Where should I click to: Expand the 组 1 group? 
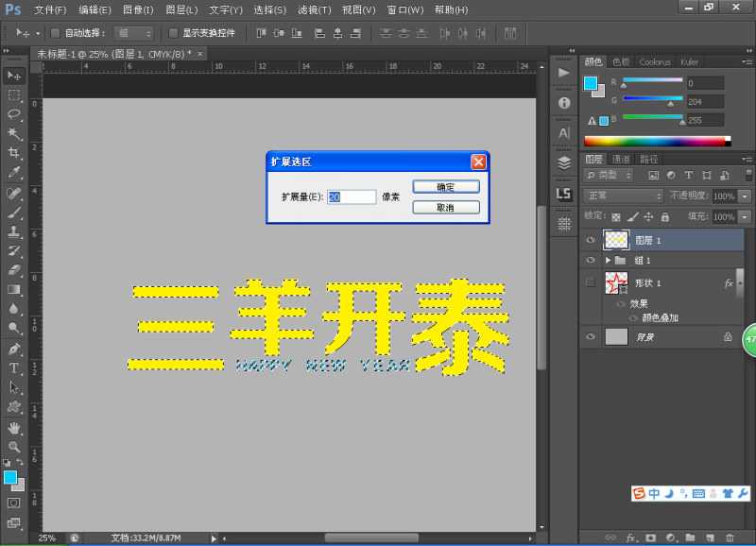tap(609, 261)
